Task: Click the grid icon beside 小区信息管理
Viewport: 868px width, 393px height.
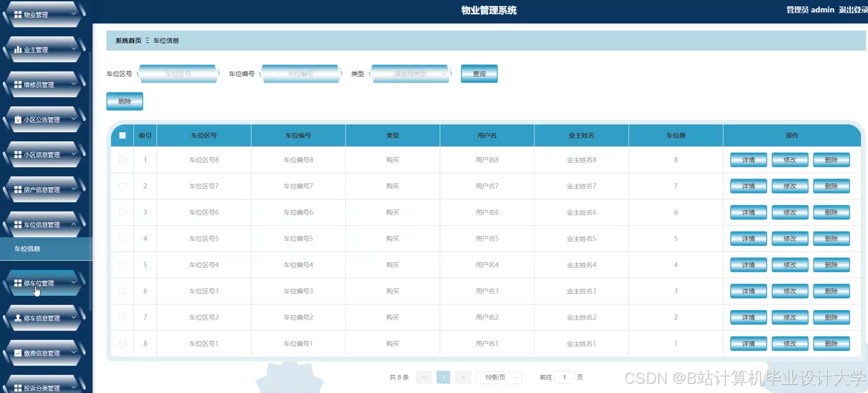Action: (18, 155)
